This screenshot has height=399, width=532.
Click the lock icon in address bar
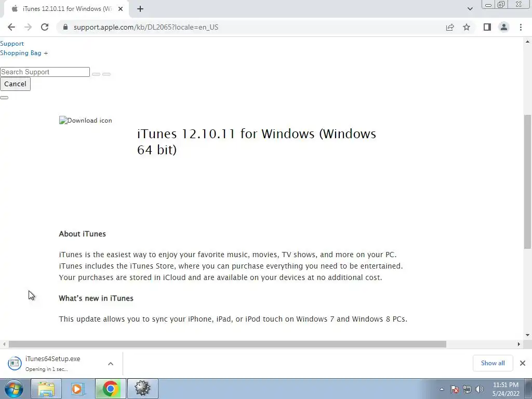pyautogui.click(x=65, y=27)
